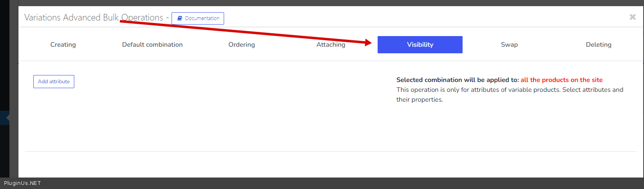644x189 pixels.
Task: Click the "their properties." line of text
Action: click(419, 100)
